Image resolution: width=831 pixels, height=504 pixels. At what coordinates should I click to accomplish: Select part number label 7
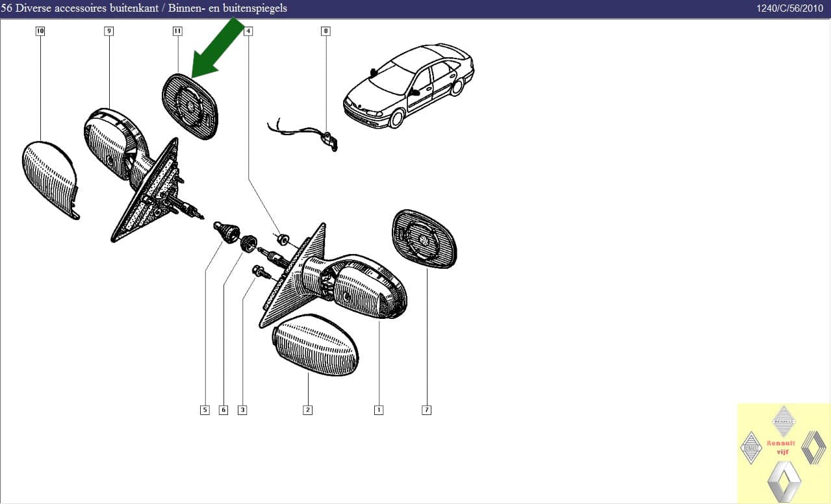tap(427, 410)
